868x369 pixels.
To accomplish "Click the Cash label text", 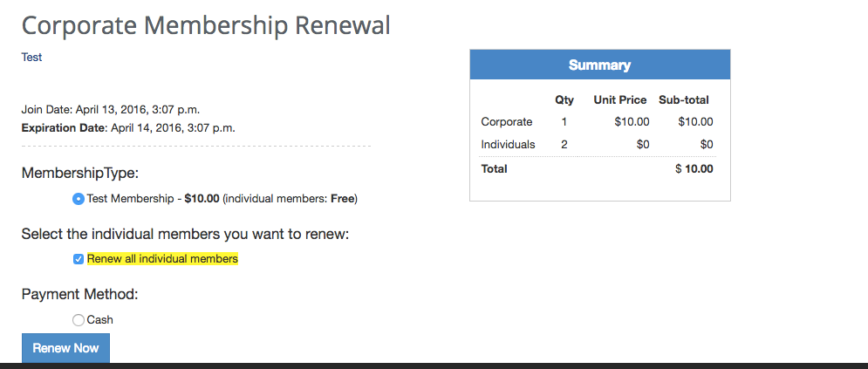I will [100, 320].
